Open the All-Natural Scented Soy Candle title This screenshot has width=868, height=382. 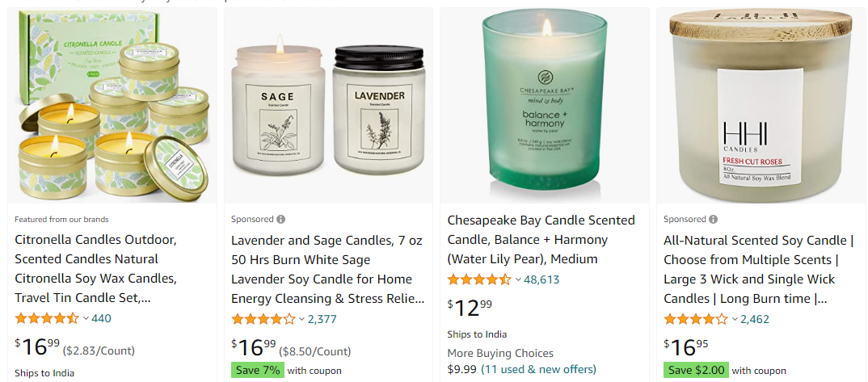point(758,270)
